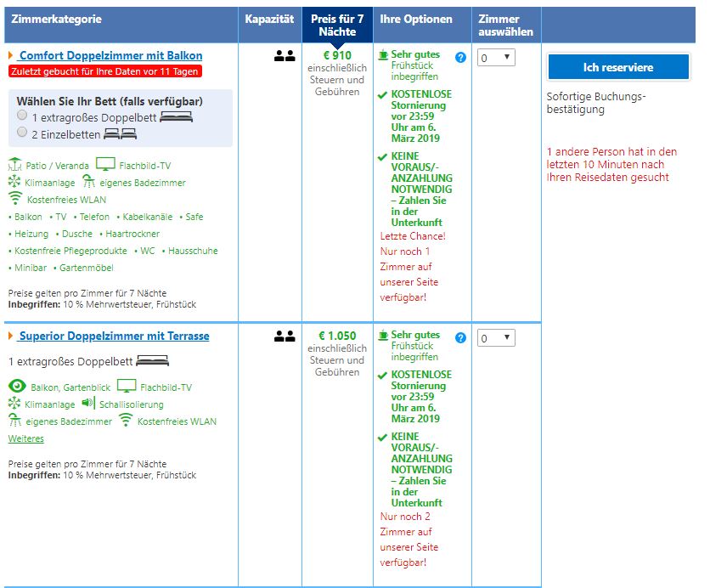The image size is (710, 588).
Task: Click the Schallisolierung speaker icon
Action: pyautogui.click(x=87, y=404)
